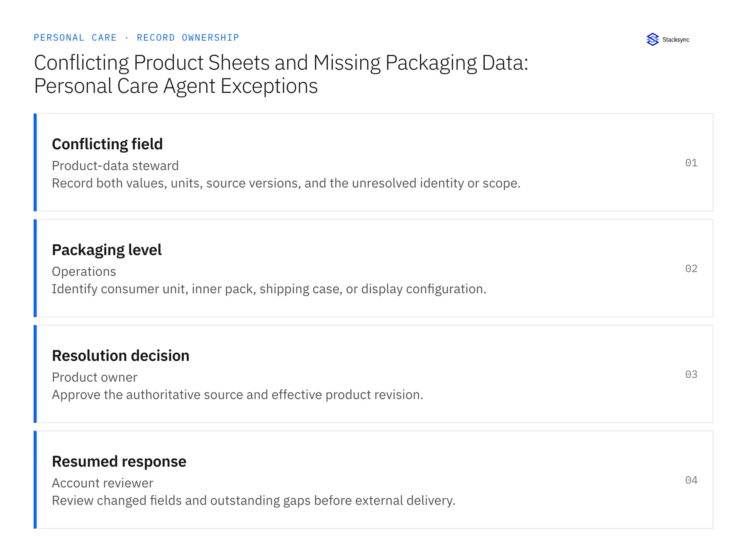Screen dimensions: 747x560
Task: Click the main slide title text
Action: point(281,74)
